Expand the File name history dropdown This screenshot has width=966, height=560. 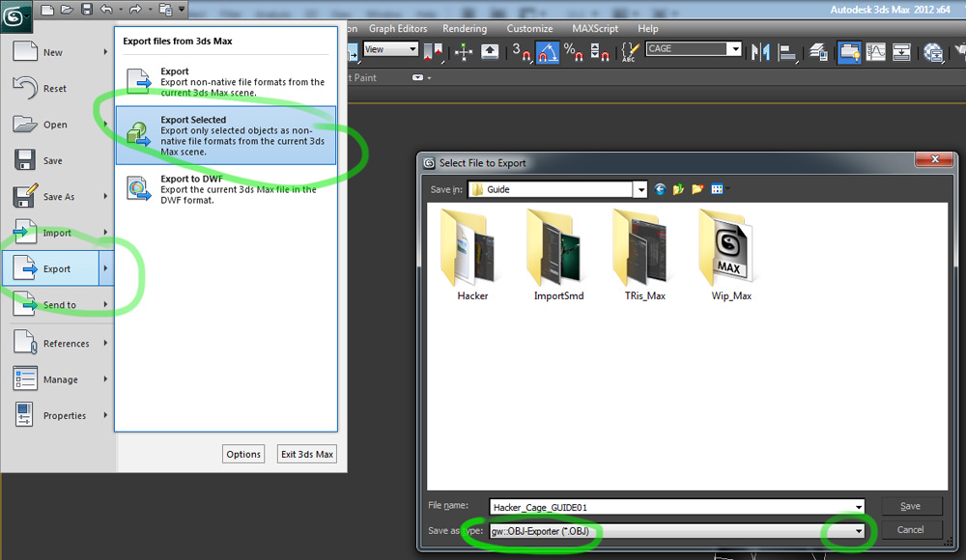[x=858, y=507]
